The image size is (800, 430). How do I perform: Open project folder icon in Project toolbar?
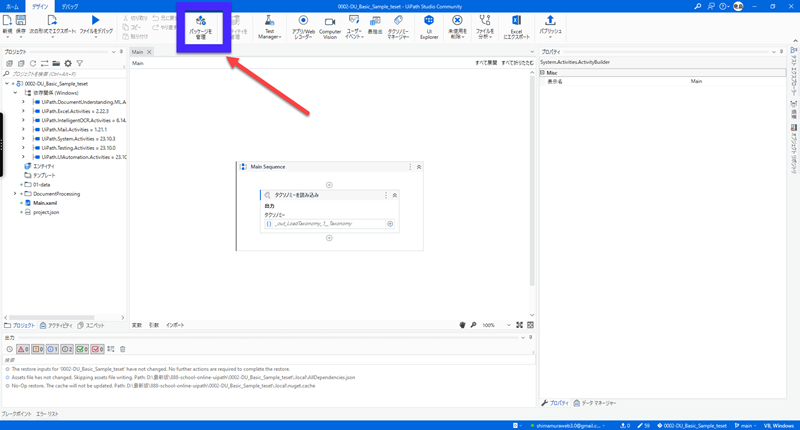tap(56, 63)
